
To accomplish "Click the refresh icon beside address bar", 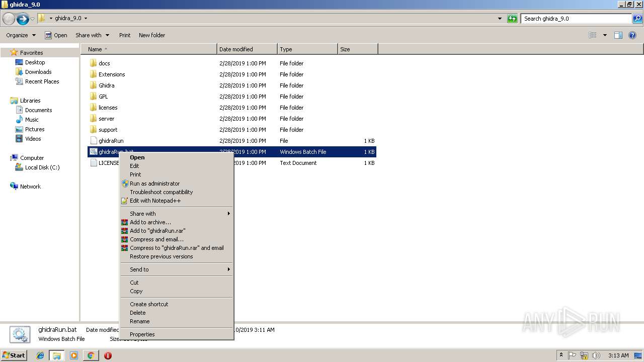I will (x=512, y=19).
